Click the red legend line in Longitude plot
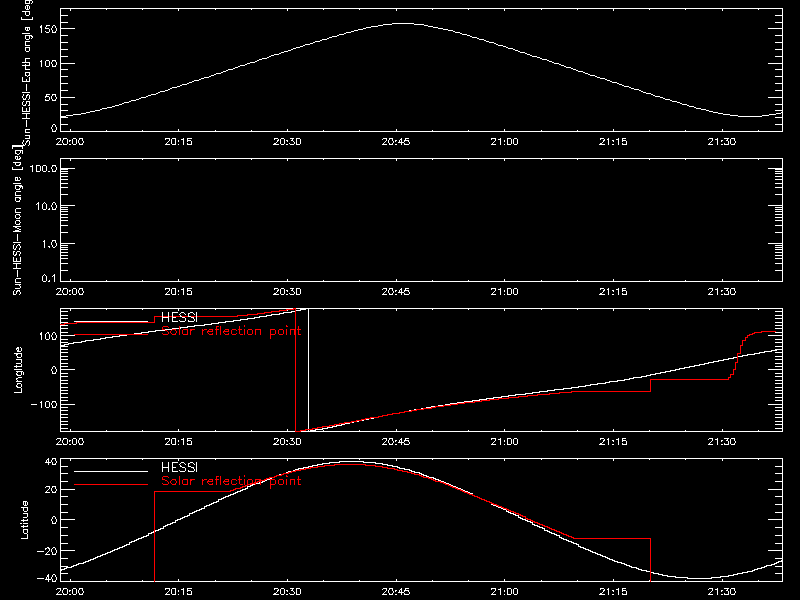This screenshot has width=800, height=600. pos(111,335)
